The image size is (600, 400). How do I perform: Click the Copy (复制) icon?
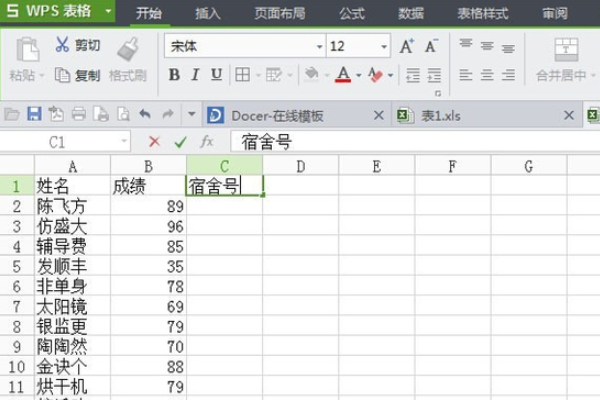[x=62, y=75]
